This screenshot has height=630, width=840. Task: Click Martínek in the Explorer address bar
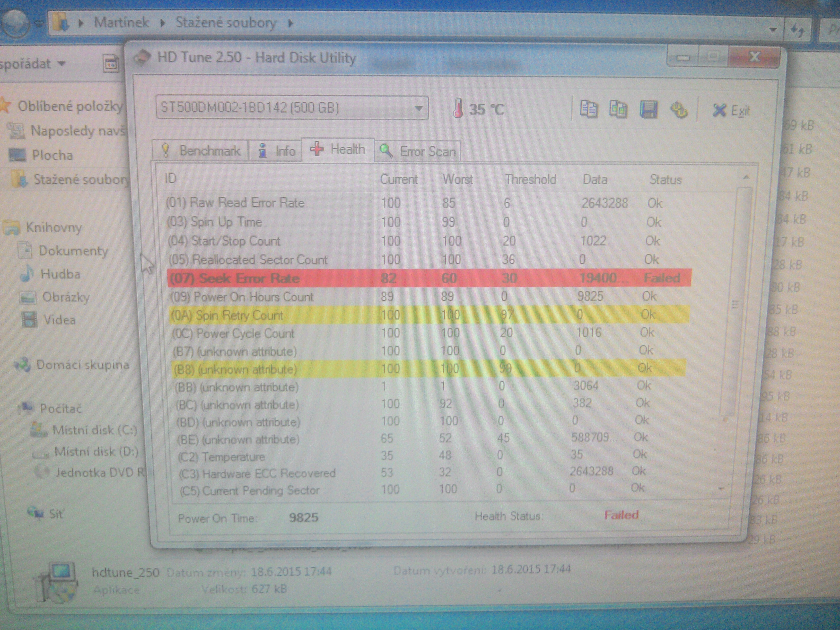click(x=121, y=22)
